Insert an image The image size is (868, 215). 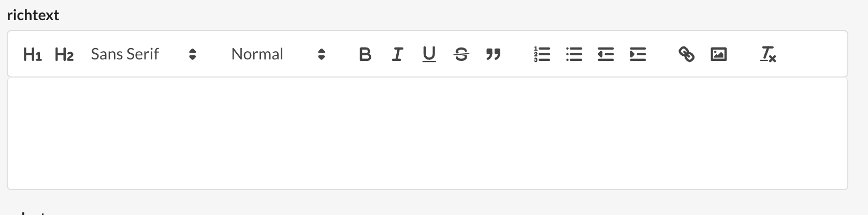[718, 54]
